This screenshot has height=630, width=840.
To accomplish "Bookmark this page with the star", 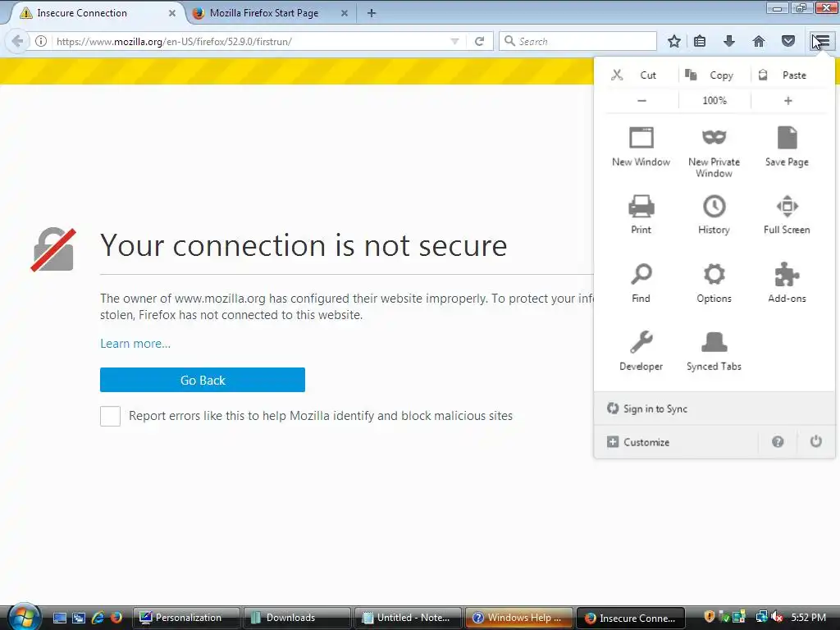I will point(674,41).
